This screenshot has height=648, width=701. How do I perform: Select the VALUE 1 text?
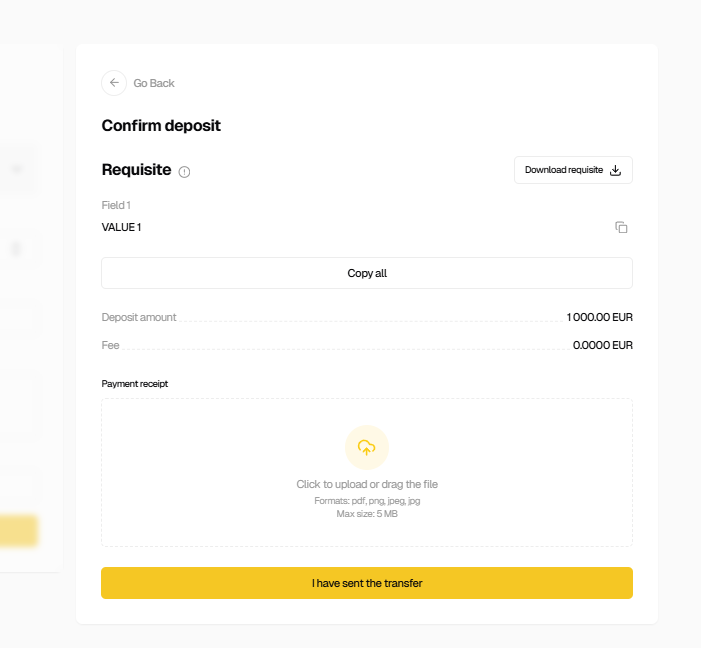tap(122, 227)
